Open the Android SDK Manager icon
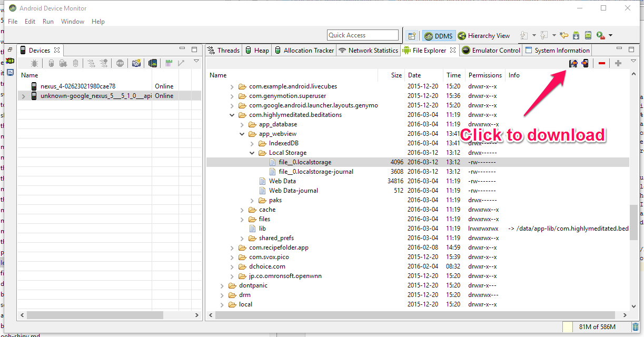Screen dimensions: 644x337 coord(576,36)
